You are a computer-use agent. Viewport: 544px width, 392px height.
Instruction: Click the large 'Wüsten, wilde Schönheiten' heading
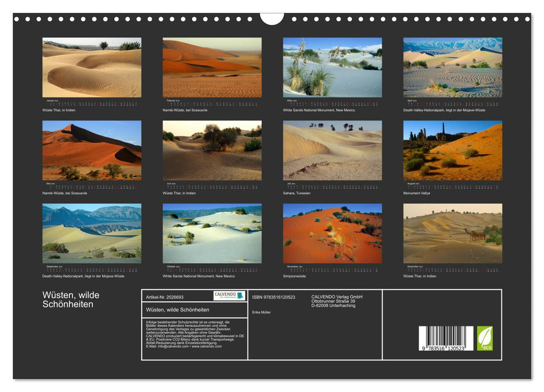71,300
